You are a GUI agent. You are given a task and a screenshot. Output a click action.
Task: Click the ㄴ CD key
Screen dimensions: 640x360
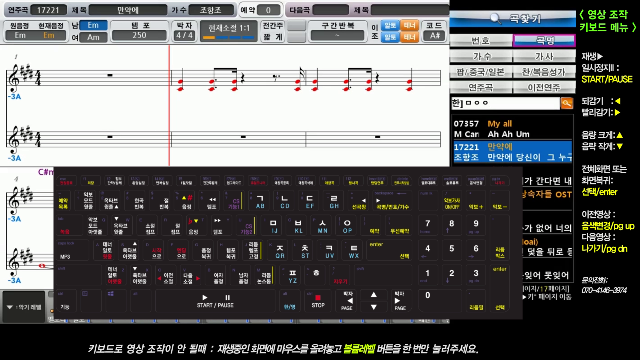click(x=285, y=201)
